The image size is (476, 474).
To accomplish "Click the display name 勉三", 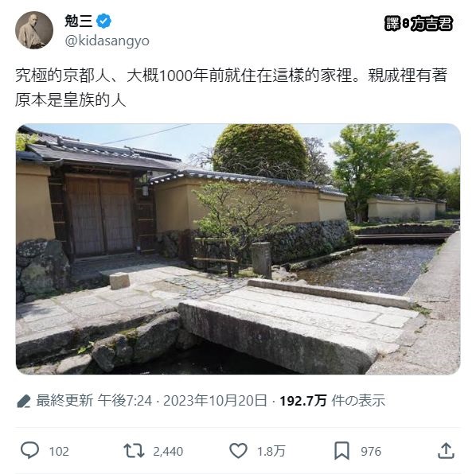I will (x=78, y=21).
